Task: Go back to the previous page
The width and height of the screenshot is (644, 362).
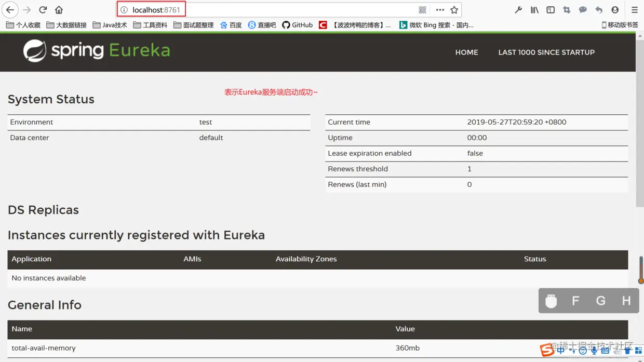Action: coord(10,10)
